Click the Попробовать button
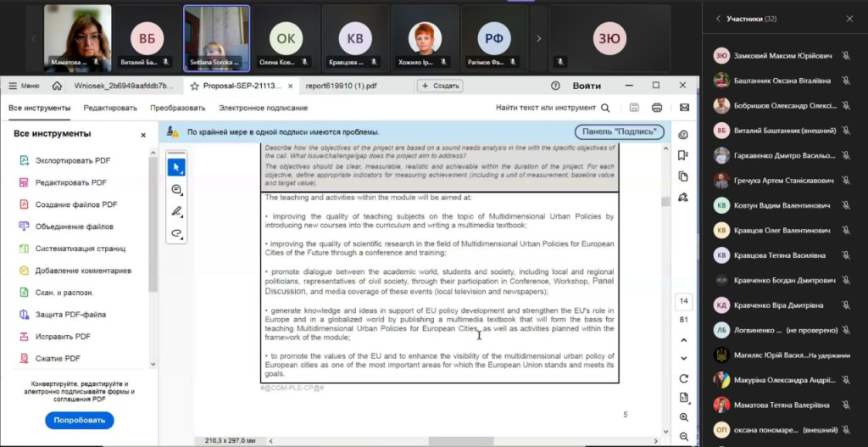 tap(79, 421)
